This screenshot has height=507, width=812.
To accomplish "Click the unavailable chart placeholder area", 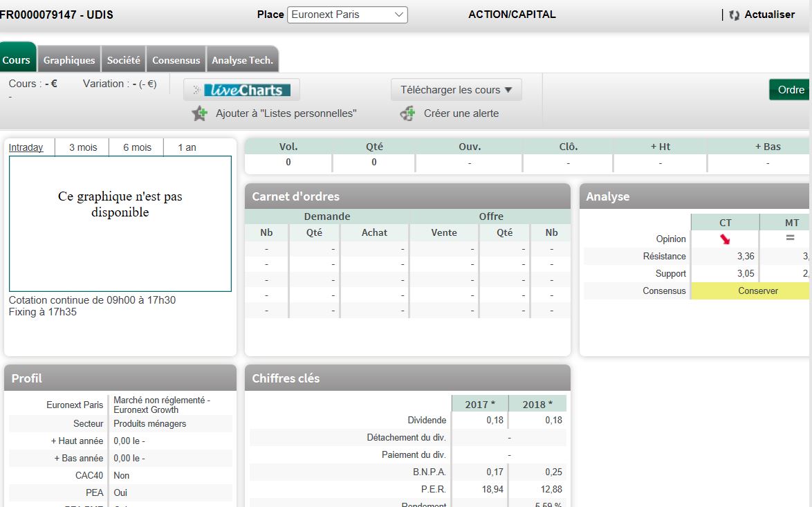I will (x=120, y=223).
